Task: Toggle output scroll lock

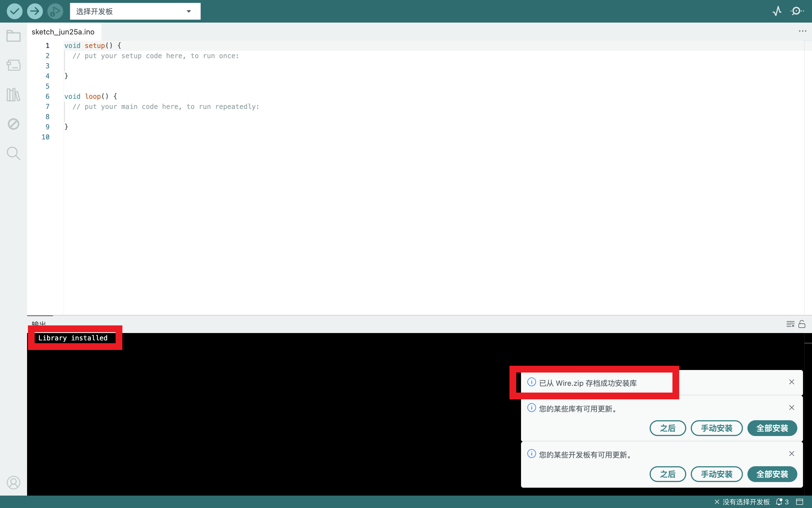Action: pos(802,324)
